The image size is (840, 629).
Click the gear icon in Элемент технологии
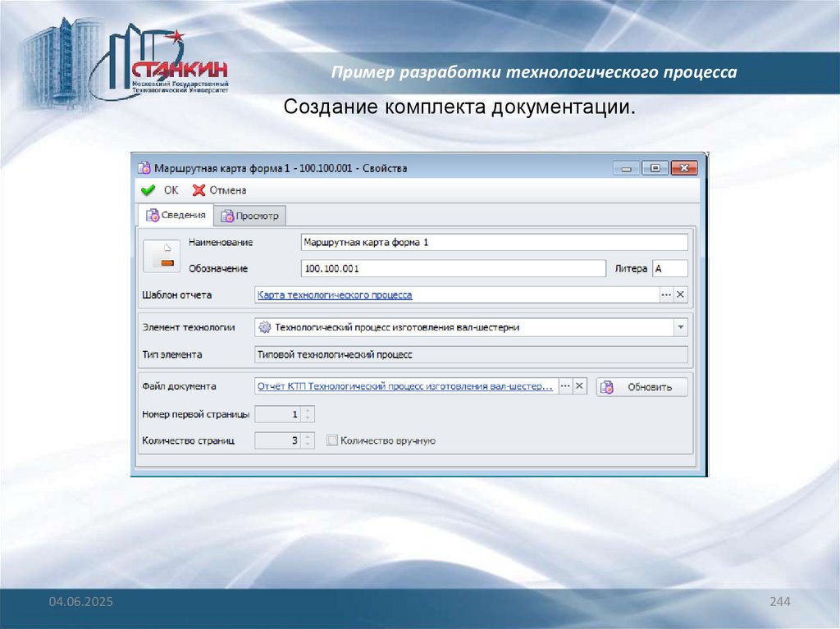pos(265,327)
